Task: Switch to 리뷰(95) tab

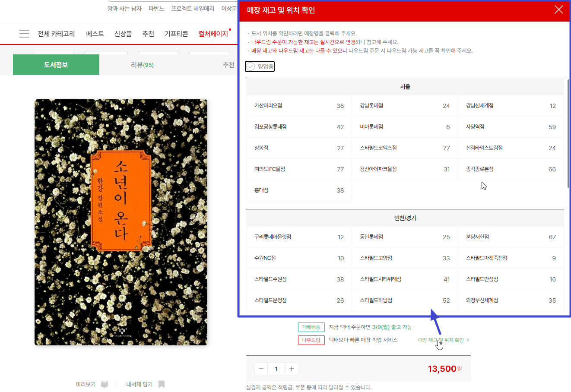Action: 143,65
